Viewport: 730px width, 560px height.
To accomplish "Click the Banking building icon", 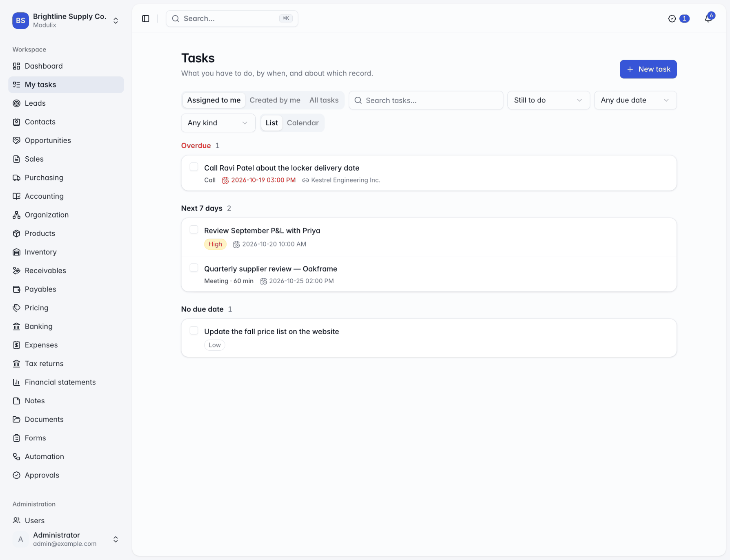I will 16,327.
